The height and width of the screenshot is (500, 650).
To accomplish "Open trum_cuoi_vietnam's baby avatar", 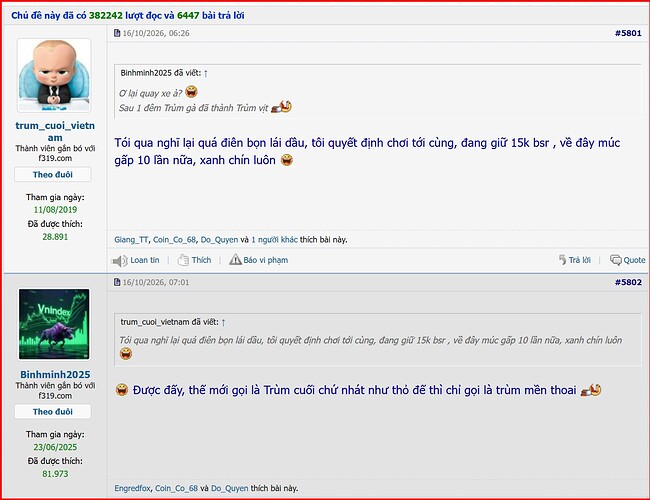I will tap(54, 75).
